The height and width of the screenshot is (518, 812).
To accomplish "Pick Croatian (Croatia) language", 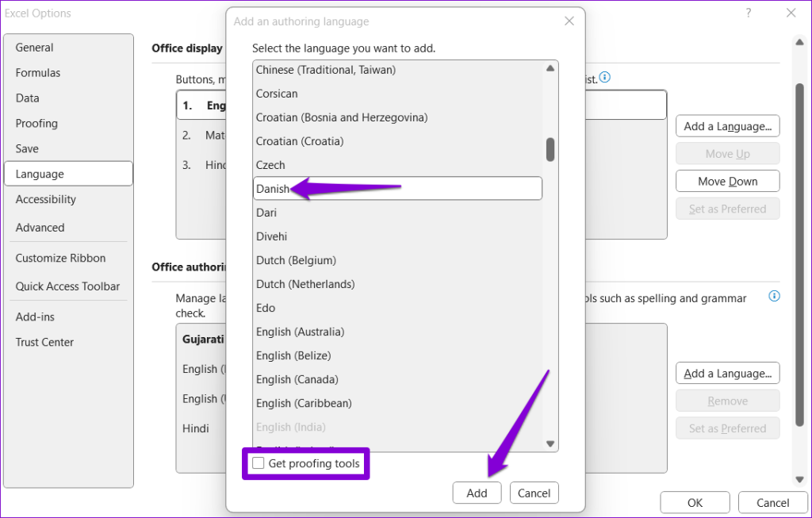I will point(397,141).
